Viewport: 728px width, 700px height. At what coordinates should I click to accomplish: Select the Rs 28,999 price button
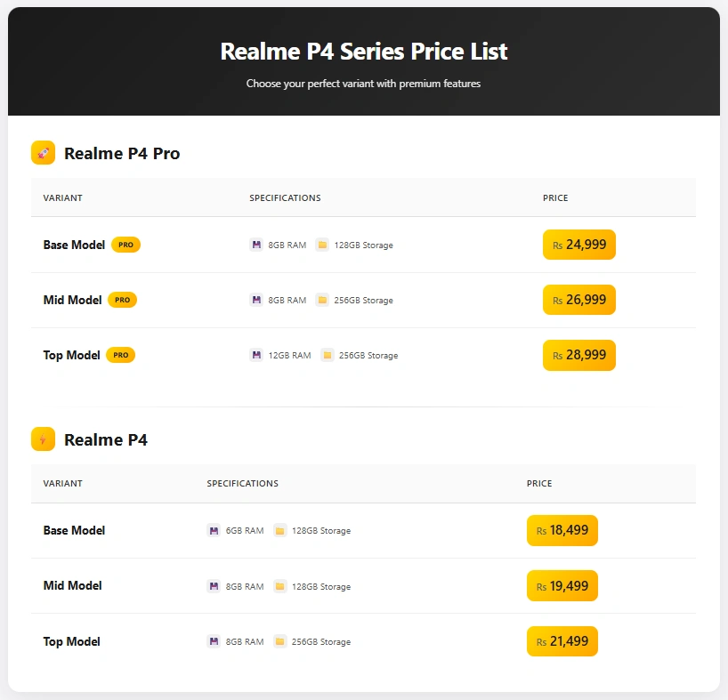579,355
